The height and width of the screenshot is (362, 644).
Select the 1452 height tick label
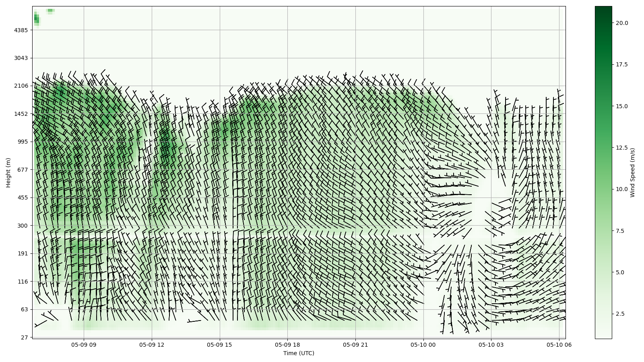[21, 114]
